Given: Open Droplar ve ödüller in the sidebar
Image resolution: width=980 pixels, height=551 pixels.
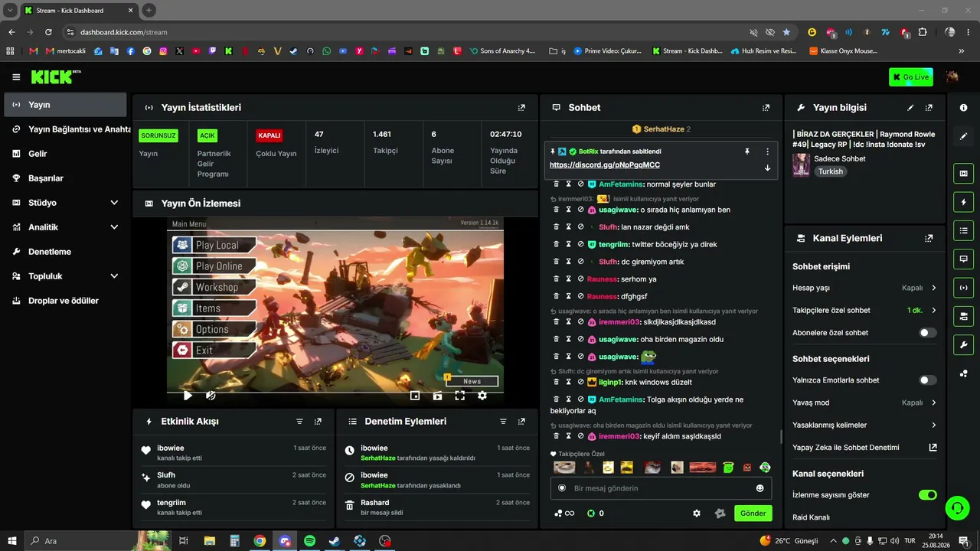Looking at the screenshot, I should (65, 301).
